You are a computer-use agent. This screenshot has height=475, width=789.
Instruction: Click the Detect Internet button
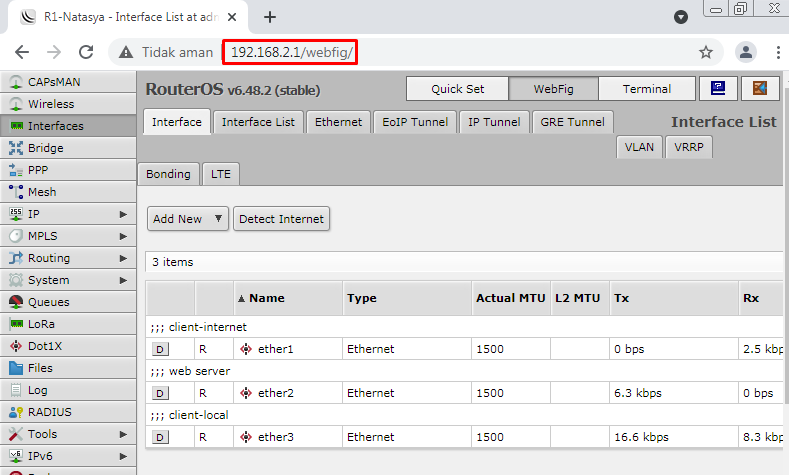pos(281,219)
